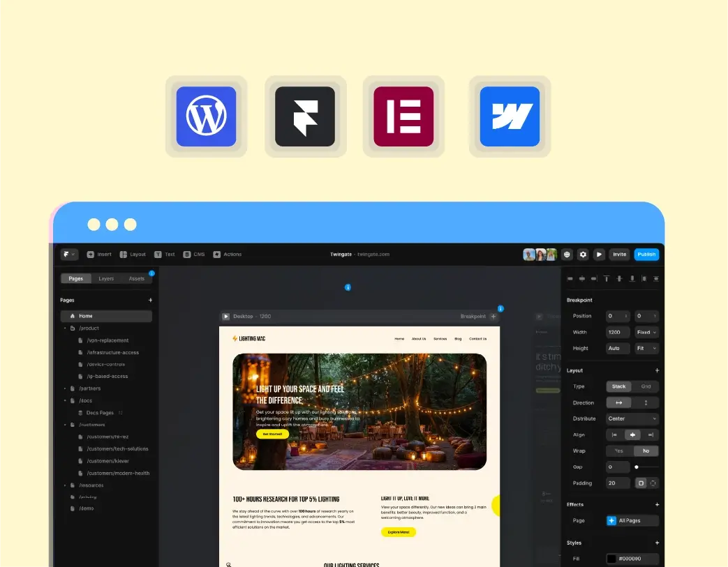The height and width of the screenshot is (567, 728).
Task: Switch to the Layers tab
Action: pyautogui.click(x=106, y=278)
